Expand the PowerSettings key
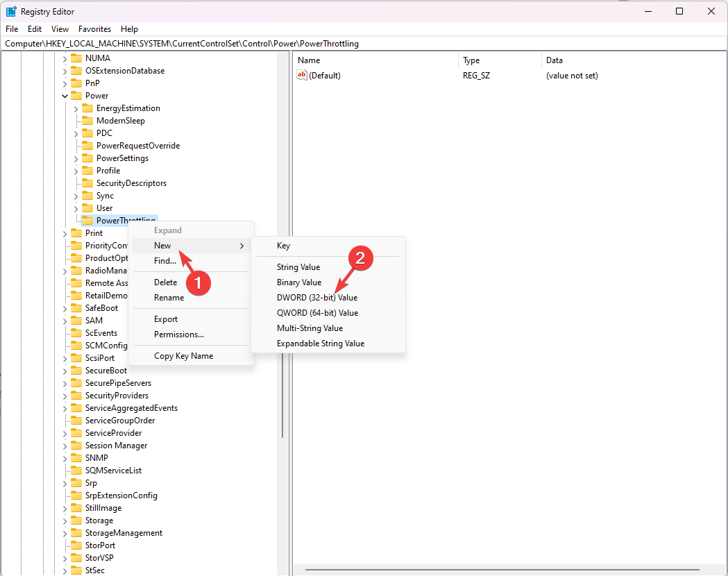Viewport: 728px width, 576px height. click(x=76, y=158)
